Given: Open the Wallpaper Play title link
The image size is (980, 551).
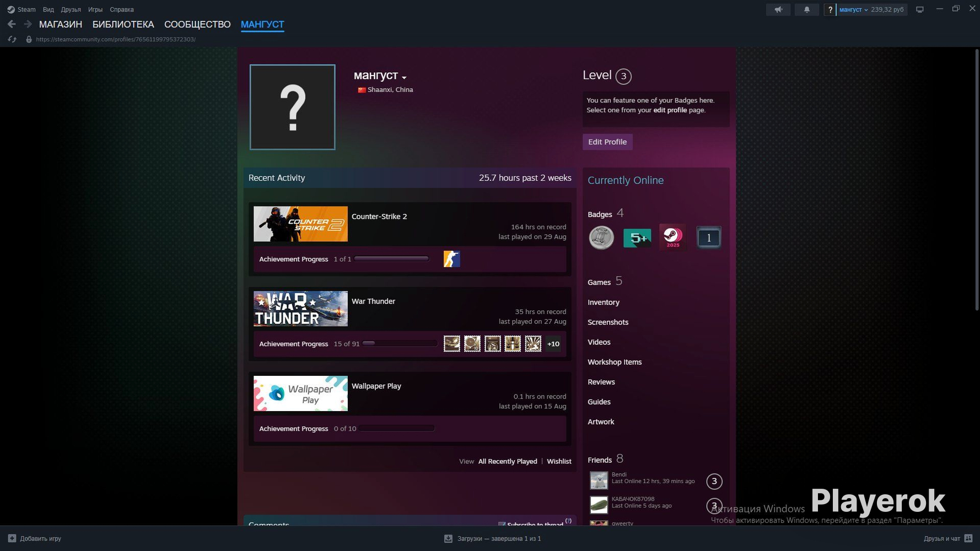Looking at the screenshot, I should click(376, 386).
